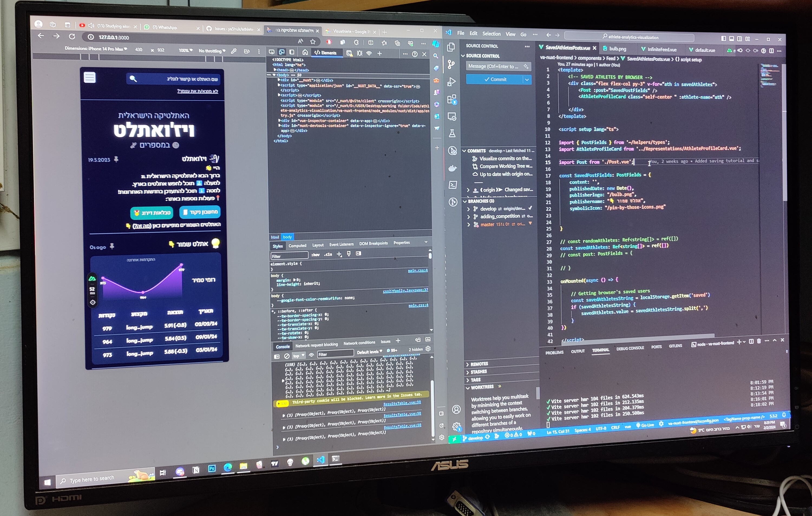Screen dimensions: 812x516
Task: Click the commit Message input field
Action: click(x=494, y=66)
